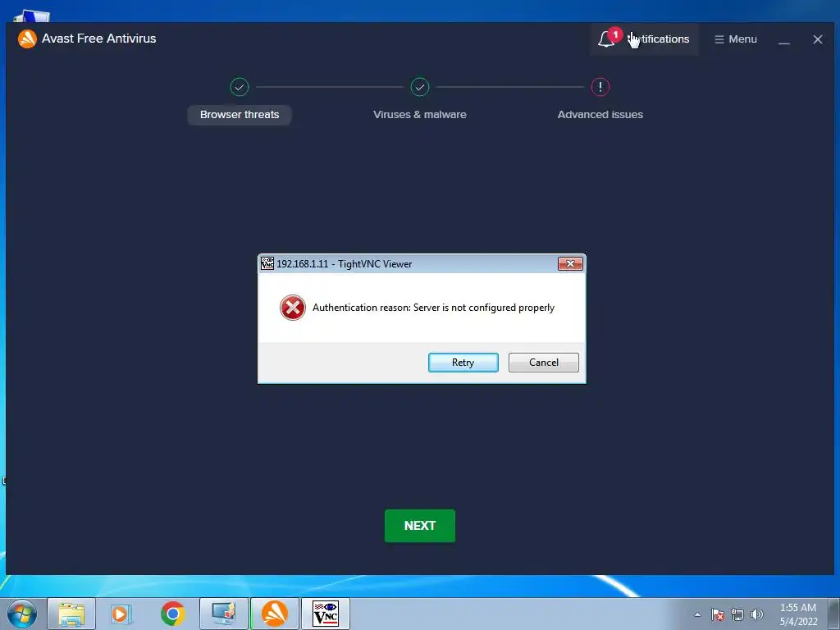Open the Avast Menu
The image size is (840, 630).
click(736, 39)
